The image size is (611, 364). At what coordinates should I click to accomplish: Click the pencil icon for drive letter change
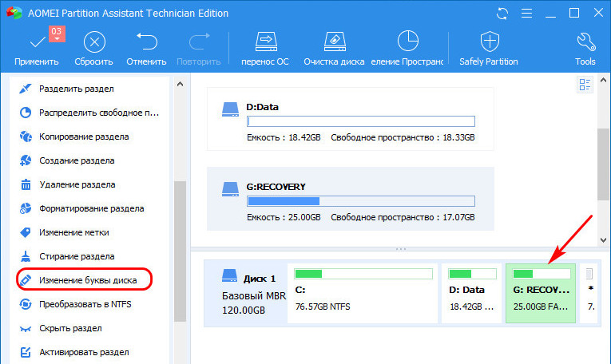pyautogui.click(x=26, y=280)
